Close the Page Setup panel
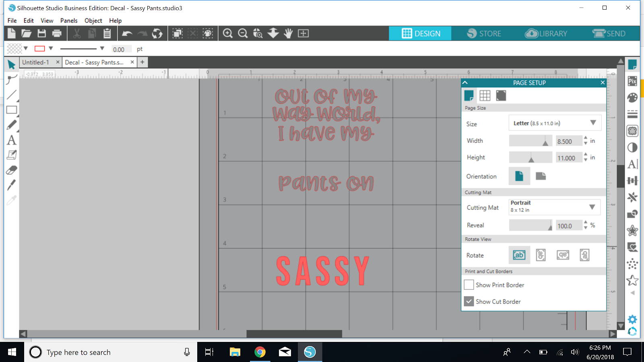Screen dimensions: 644x362 pos(603,82)
